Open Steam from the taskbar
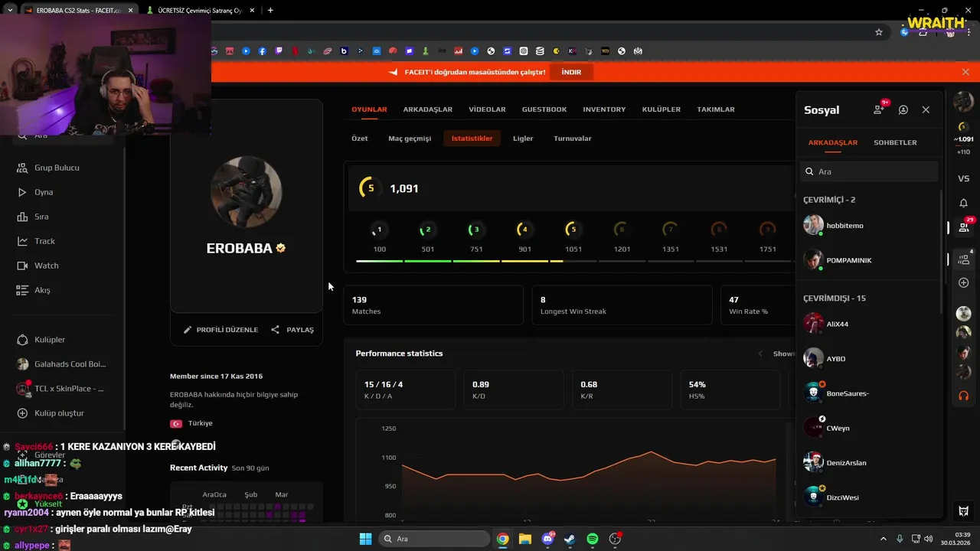 [570, 539]
